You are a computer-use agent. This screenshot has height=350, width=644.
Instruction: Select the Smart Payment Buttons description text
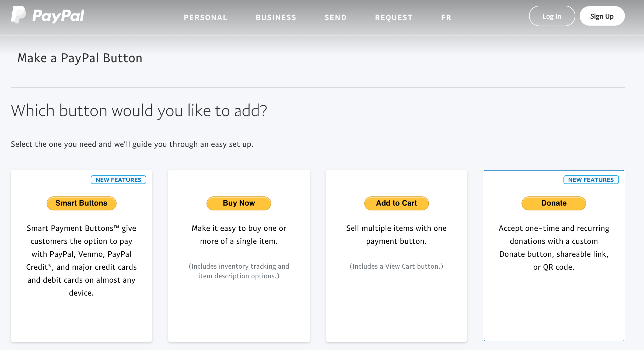81,260
